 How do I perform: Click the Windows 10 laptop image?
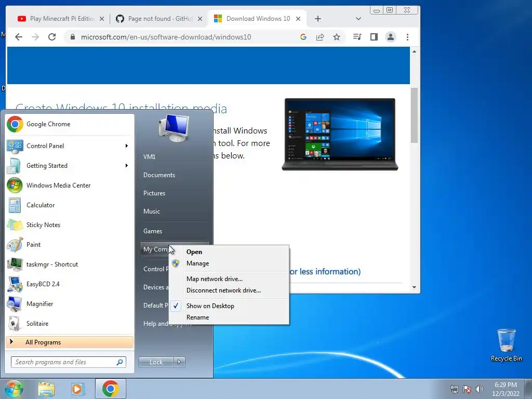(340, 135)
